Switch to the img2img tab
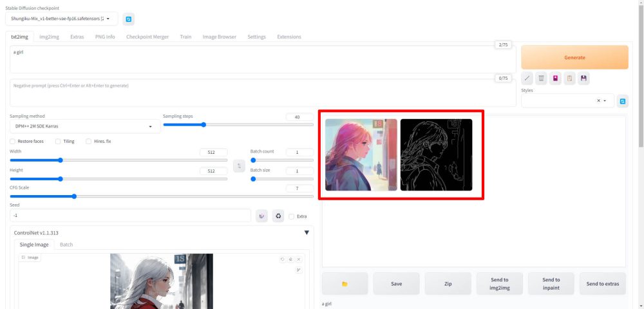The width and height of the screenshot is (644, 309). point(49,37)
